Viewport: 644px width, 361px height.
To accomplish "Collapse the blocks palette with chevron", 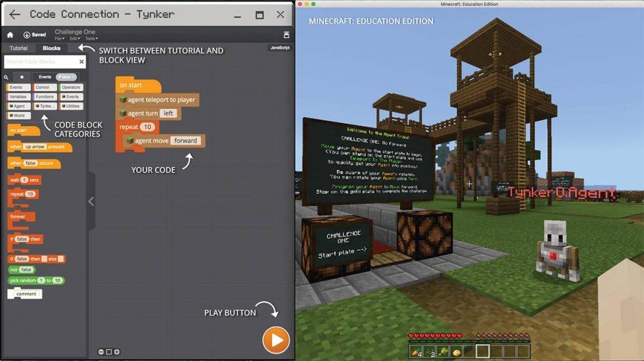I will (91, 202).
